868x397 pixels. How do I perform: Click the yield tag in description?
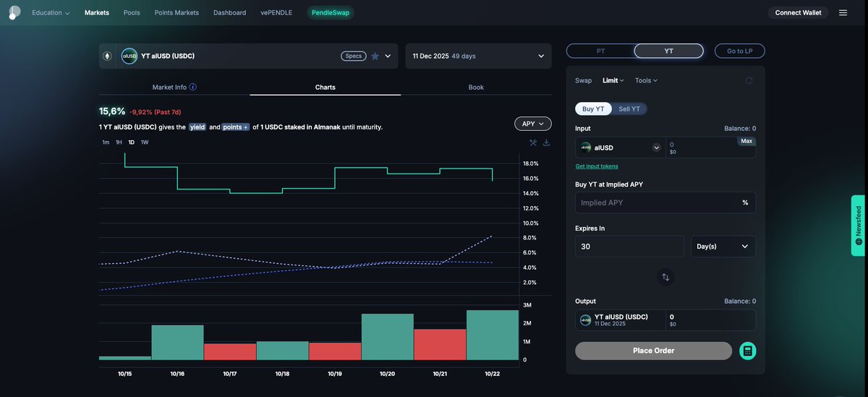click(197, 127)
